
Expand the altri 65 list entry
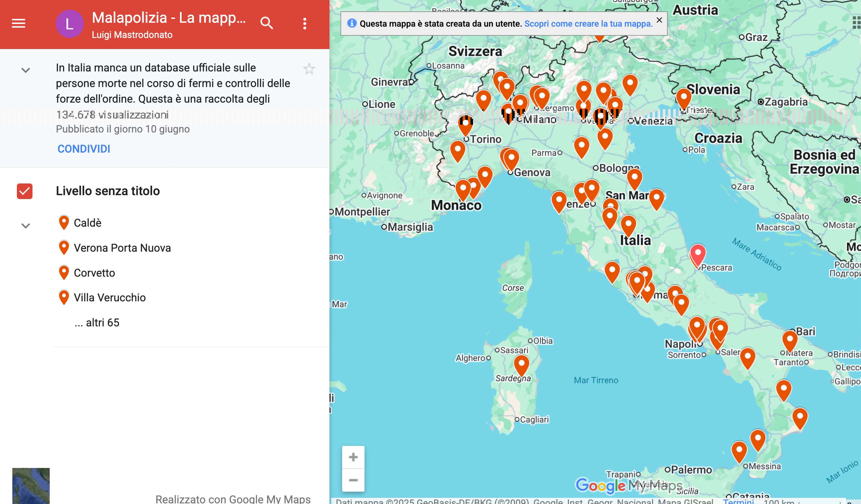pyautogui.click(x=97, y=322)
